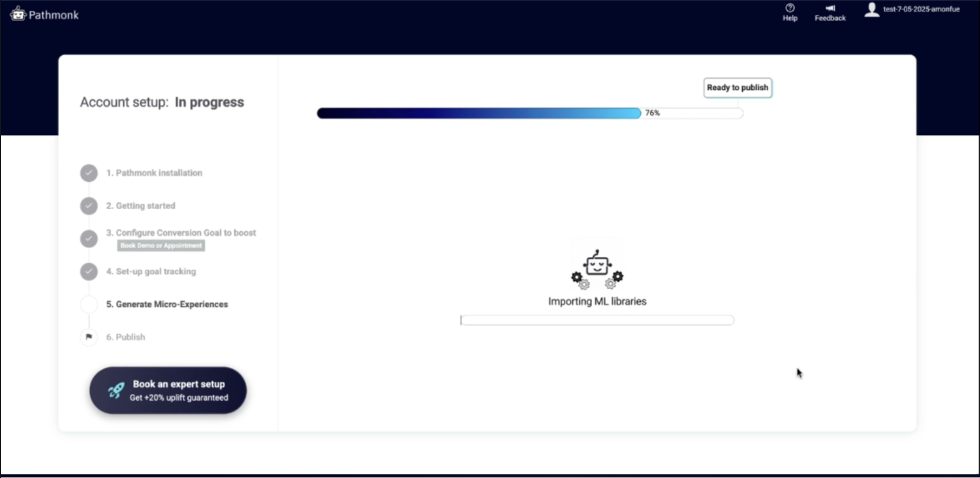The width and height of the screenshot is (980, 478).
Task: Click the Get +20% uplift guaranteed text
Action: [179, 398]
